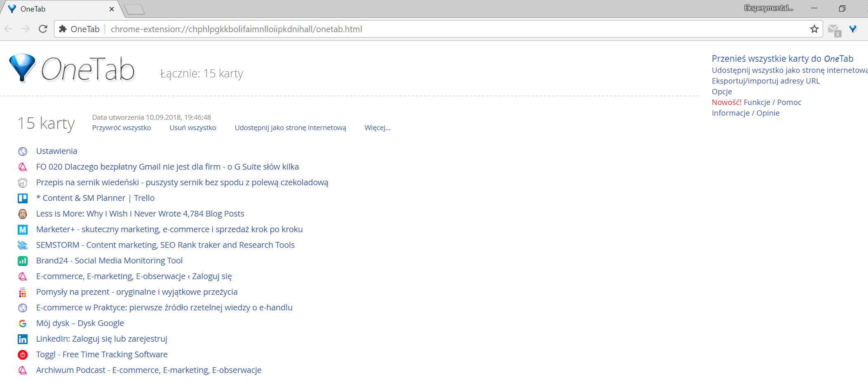Click the favicon of Archiwum Podcast
The image size is (868, 382).
click(x=23, y=370)
